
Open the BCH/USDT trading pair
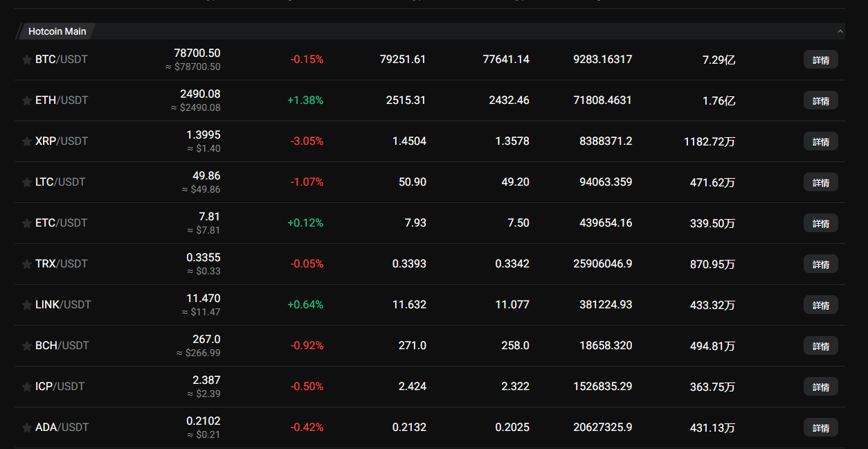click(x=62, y=346)
